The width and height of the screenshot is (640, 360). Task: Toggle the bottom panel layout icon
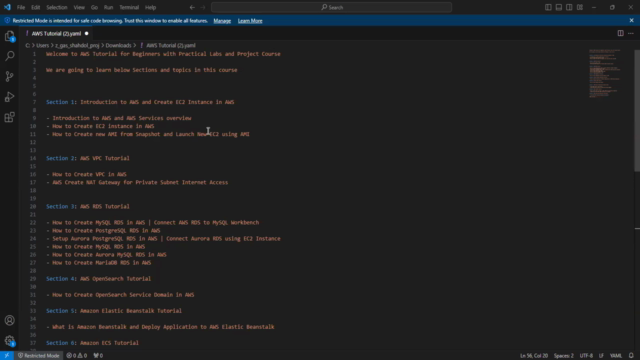click(559, 7)
